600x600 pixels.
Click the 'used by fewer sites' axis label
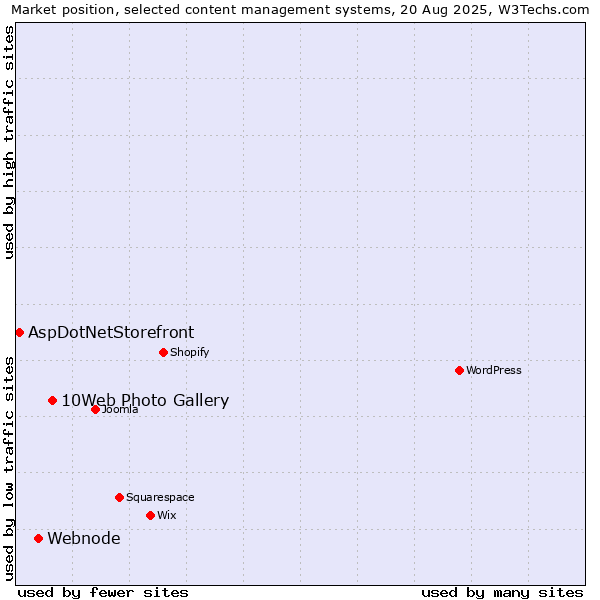[x=103, y=593]
